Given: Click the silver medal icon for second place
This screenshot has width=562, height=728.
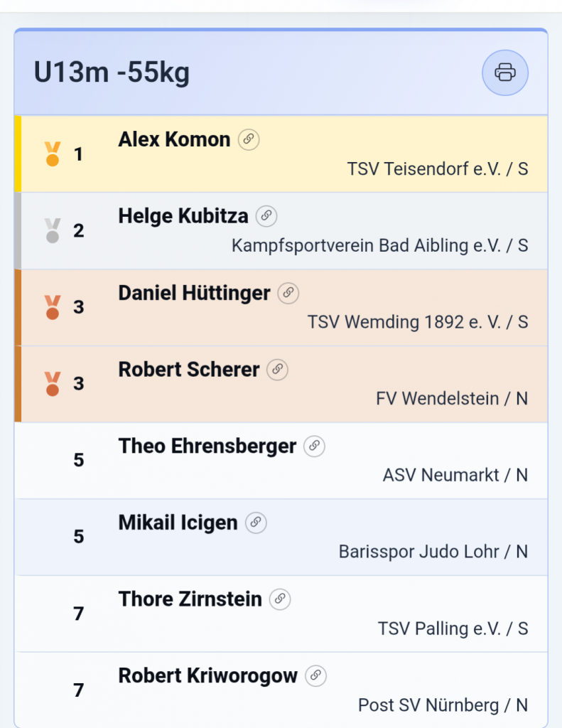Looking at the screenshot, I should (52, 230).
